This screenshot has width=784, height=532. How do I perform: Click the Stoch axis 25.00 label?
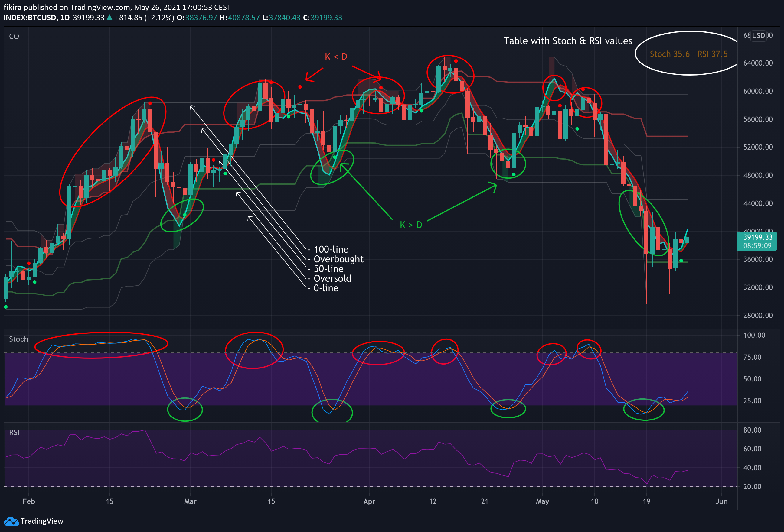pyautogui.click(x=752, y=401)
